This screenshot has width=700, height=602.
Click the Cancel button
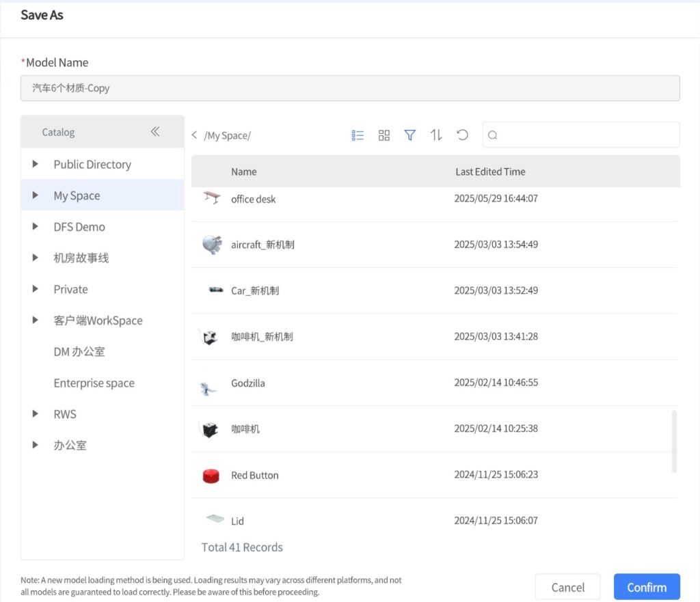567,586
